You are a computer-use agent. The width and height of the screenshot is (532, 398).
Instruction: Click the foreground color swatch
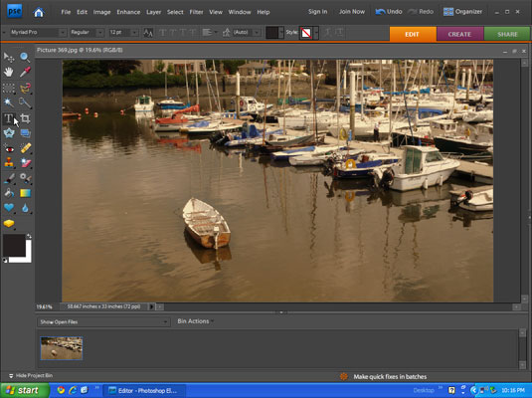pos(14,245)
